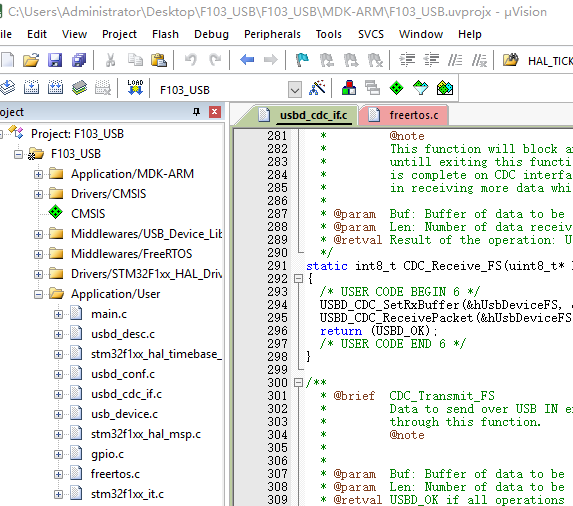Open the Peripherals menu
The width and height of the screenshot is (573, 506).
pyautogui.click(x=272, y=34)
